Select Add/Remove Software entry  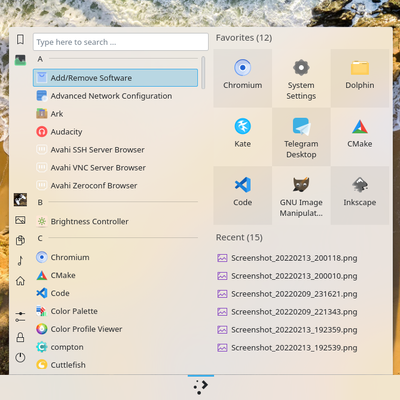(x=115, y=78)
